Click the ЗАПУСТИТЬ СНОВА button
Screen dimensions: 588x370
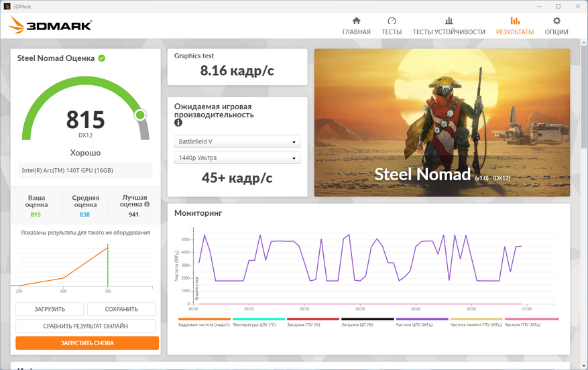point(87,343)
